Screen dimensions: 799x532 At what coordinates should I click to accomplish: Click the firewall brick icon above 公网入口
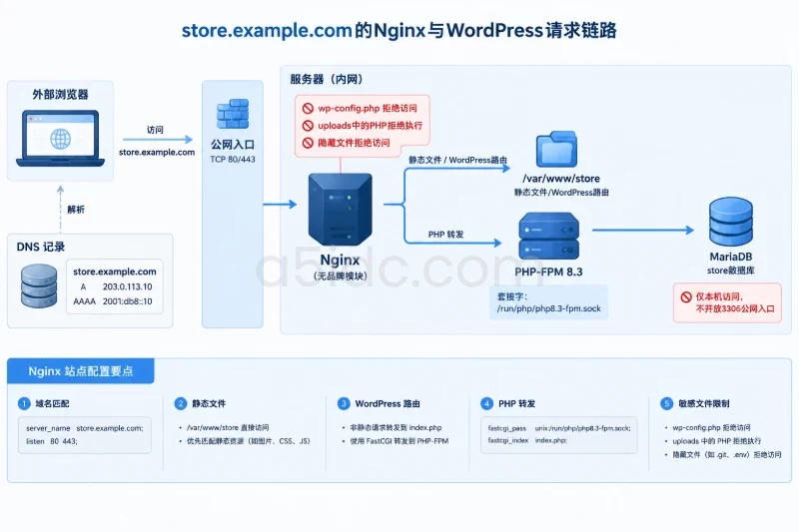233,114
